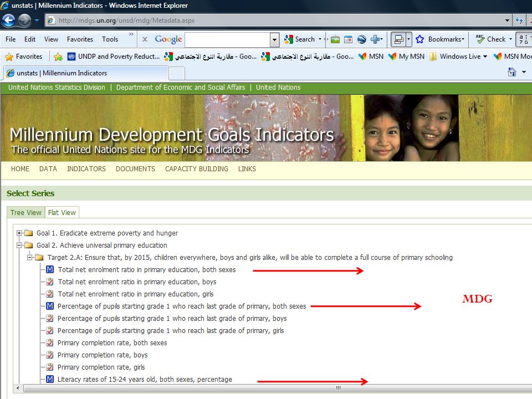Click the Goal 1 folder icon
532x399 pixels.
(28, 233)
